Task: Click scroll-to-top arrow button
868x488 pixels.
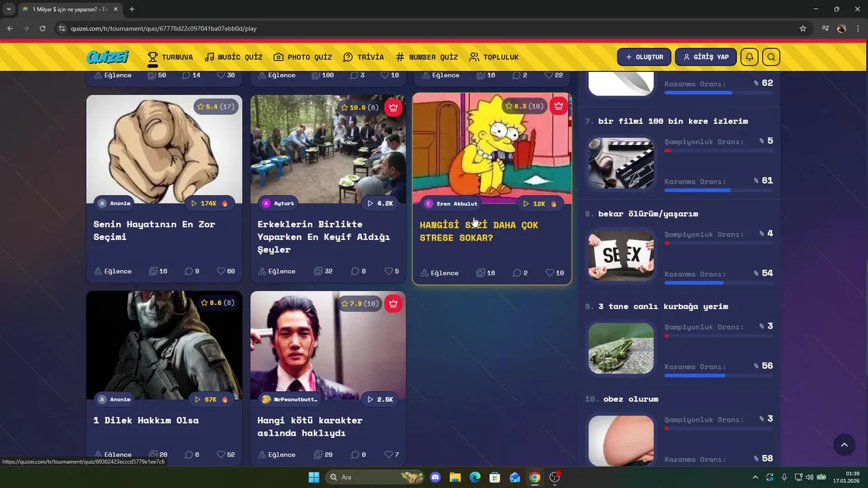Action: tap(844, 445)
